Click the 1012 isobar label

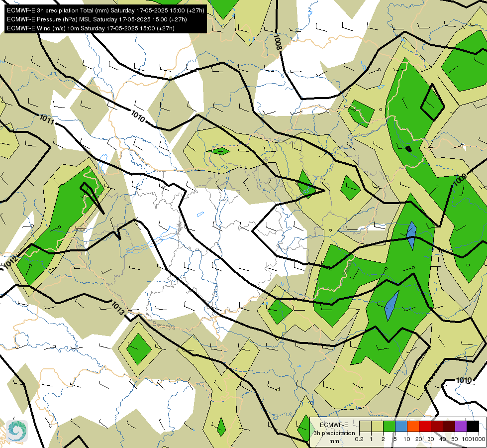11,263
